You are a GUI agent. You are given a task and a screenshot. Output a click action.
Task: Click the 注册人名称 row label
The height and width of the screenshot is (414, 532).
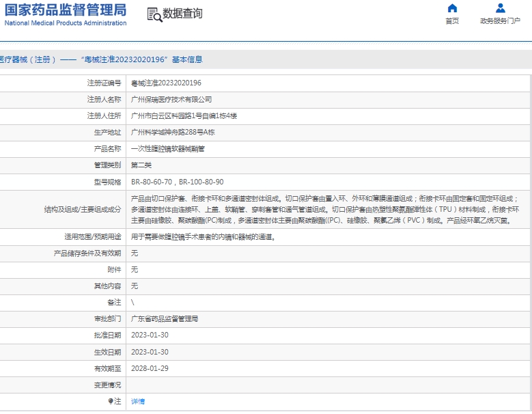coord(104,100)
